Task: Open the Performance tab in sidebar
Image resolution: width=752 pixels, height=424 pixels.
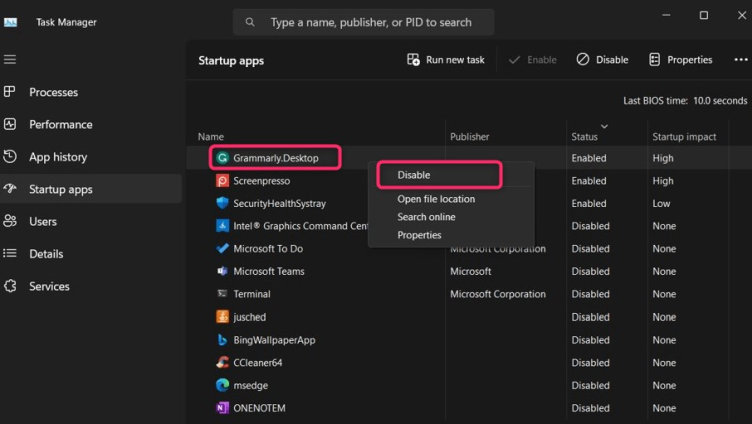Action: [60, 125]
